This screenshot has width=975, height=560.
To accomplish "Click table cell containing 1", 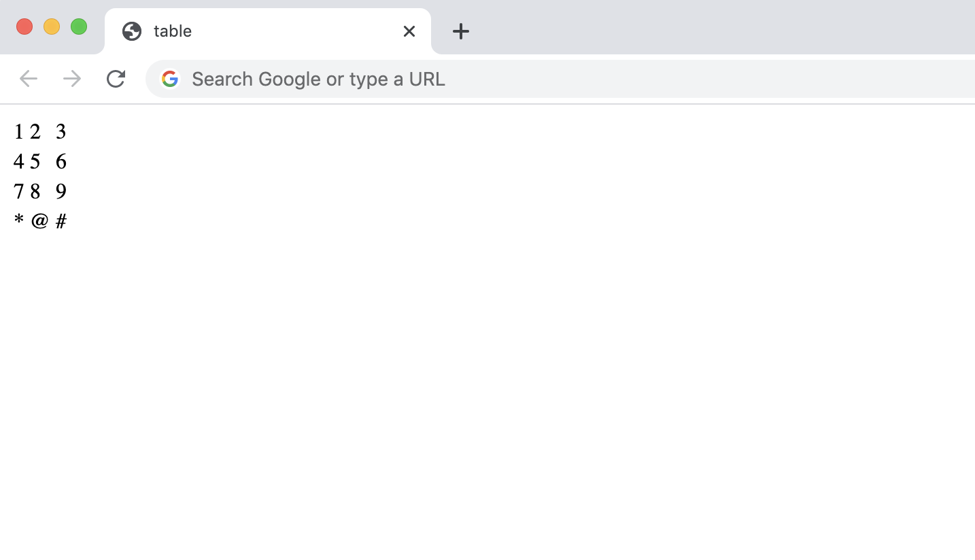I will (19, 131).
